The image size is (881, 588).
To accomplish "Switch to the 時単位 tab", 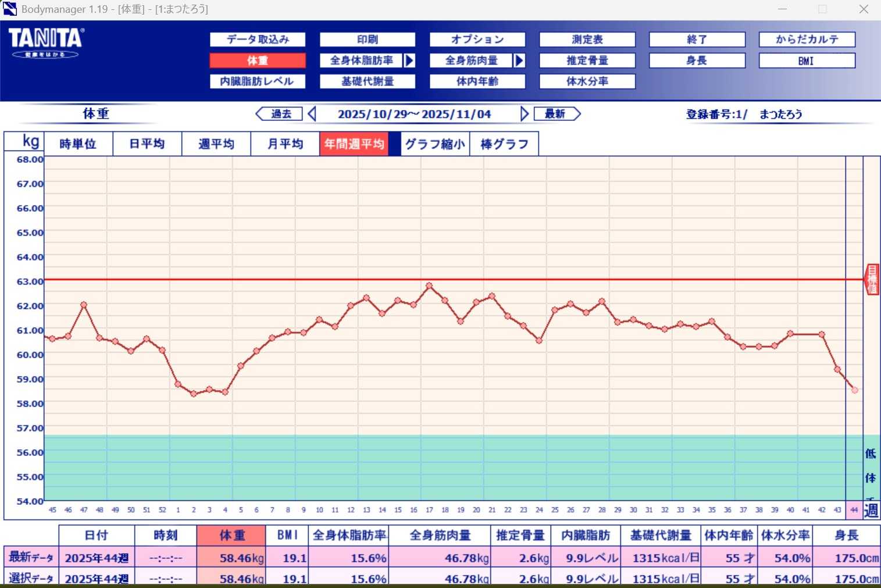I will pos(78,144).
